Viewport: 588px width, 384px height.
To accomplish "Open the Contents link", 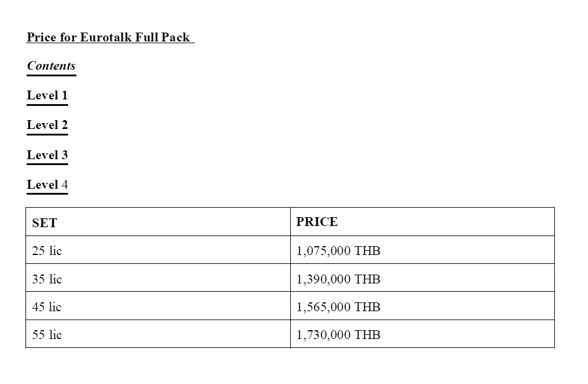I will point(51,66).
